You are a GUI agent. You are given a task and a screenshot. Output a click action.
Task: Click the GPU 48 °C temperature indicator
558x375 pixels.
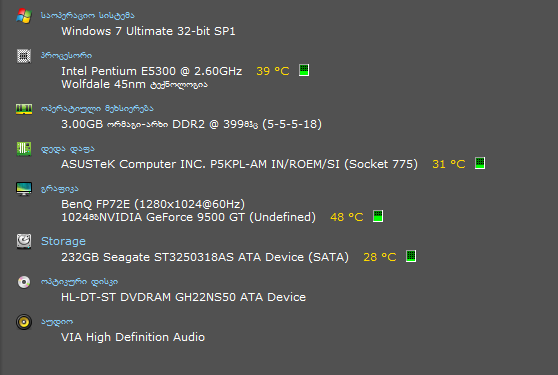point(347,217)
